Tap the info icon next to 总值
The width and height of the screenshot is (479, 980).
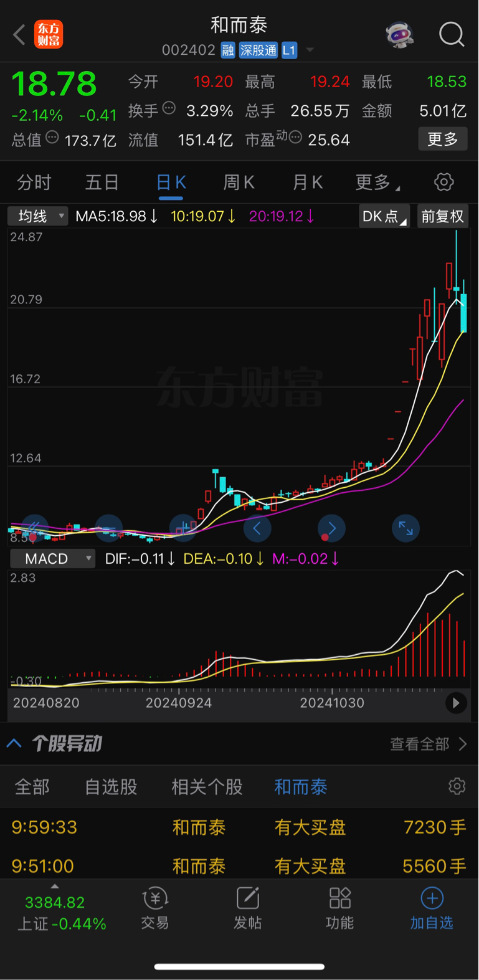(52, 137)
